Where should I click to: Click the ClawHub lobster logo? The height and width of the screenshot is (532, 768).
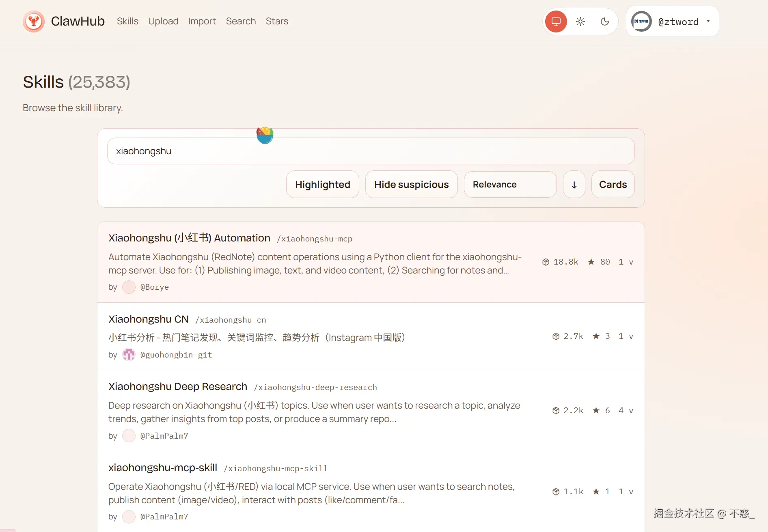pyautogui.click(x=34, y=21)
